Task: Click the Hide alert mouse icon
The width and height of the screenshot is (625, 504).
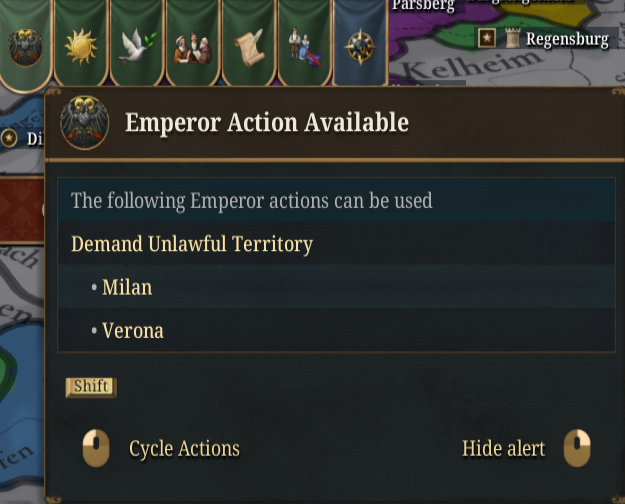Action: pos(577,448)
